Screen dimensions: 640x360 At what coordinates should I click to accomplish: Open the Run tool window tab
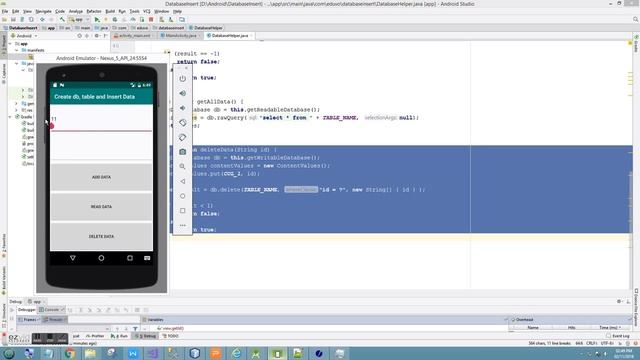point(119,336)
